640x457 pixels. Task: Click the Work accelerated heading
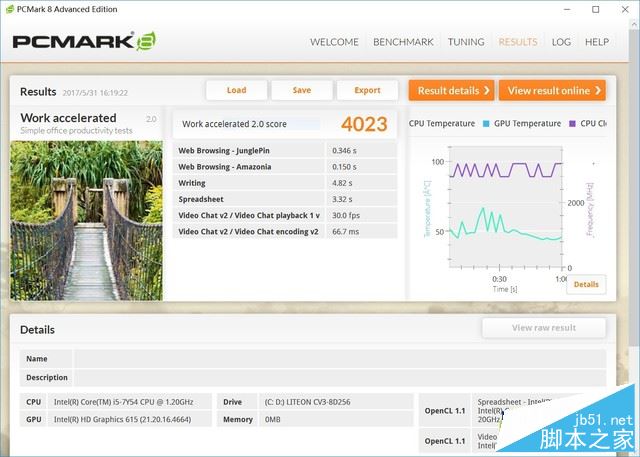[69, 118]
